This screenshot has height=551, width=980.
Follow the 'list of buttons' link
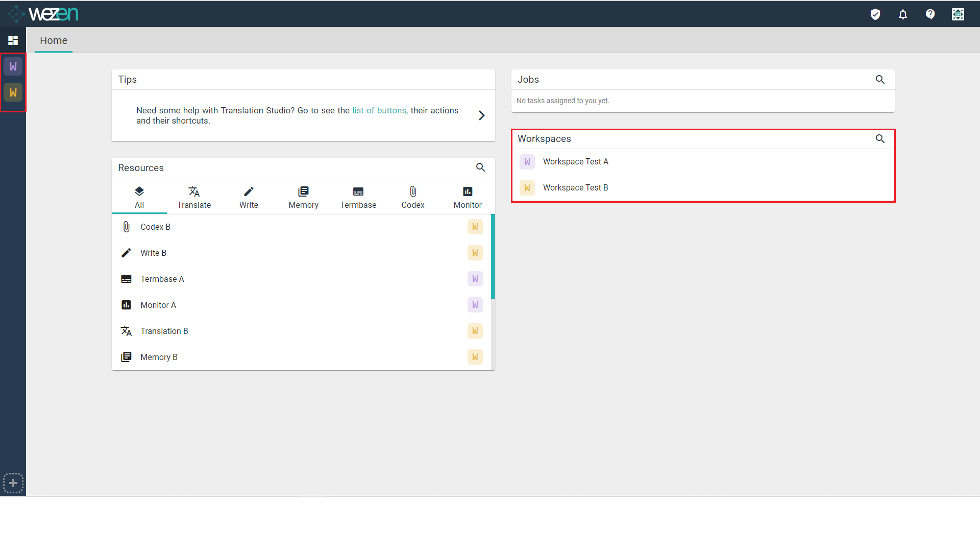(379, 110)
